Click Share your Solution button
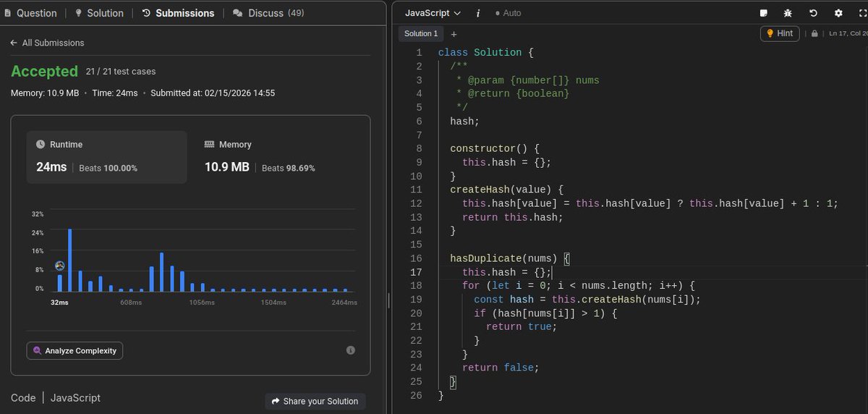The width and height of the screenshot is (868, 414). pos(315,401)
